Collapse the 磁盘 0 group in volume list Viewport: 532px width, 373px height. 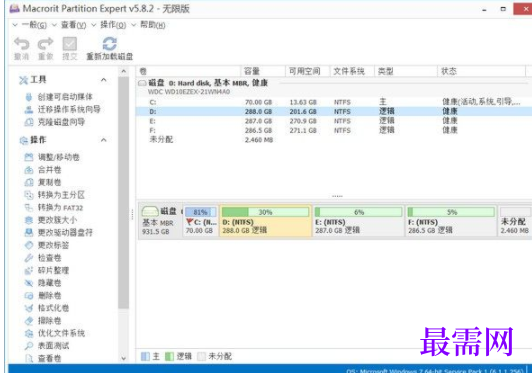pos(142,83)
